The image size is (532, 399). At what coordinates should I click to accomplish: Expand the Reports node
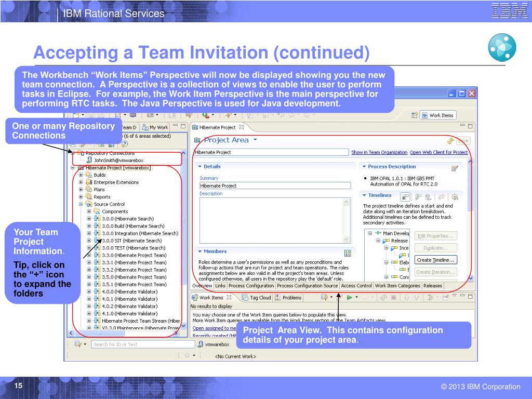point(81,197)
